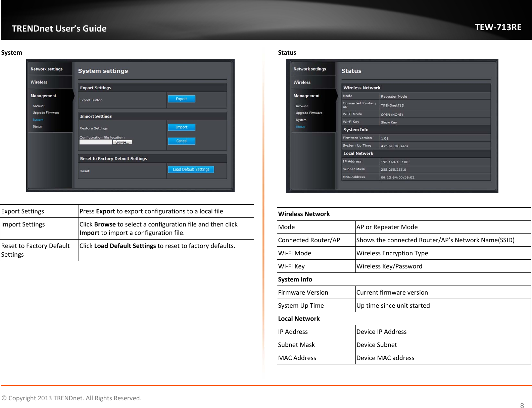The width and height of the screenshot is (532, 408).
Task: Click MAC address value '00:13:64:00:56:02'
Action: 397,177
